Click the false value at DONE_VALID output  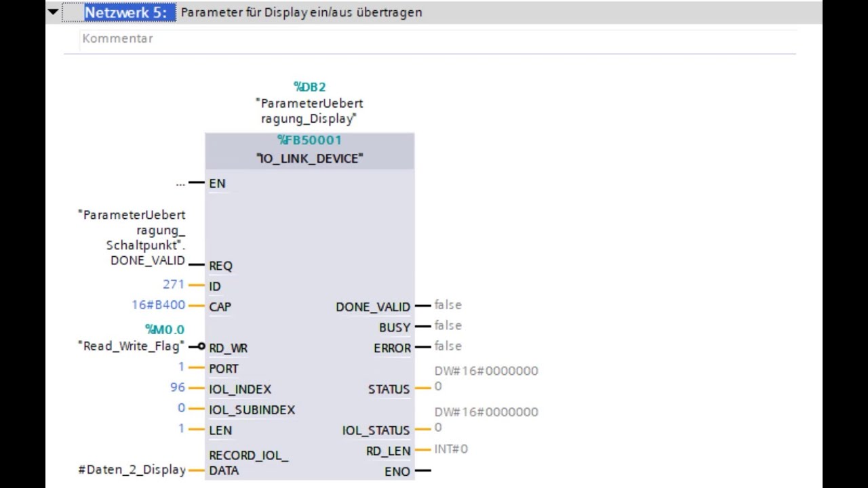click(x=448, y=305)
